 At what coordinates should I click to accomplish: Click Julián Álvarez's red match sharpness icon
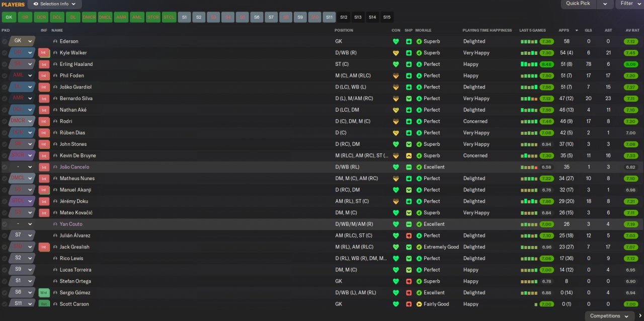409,235
